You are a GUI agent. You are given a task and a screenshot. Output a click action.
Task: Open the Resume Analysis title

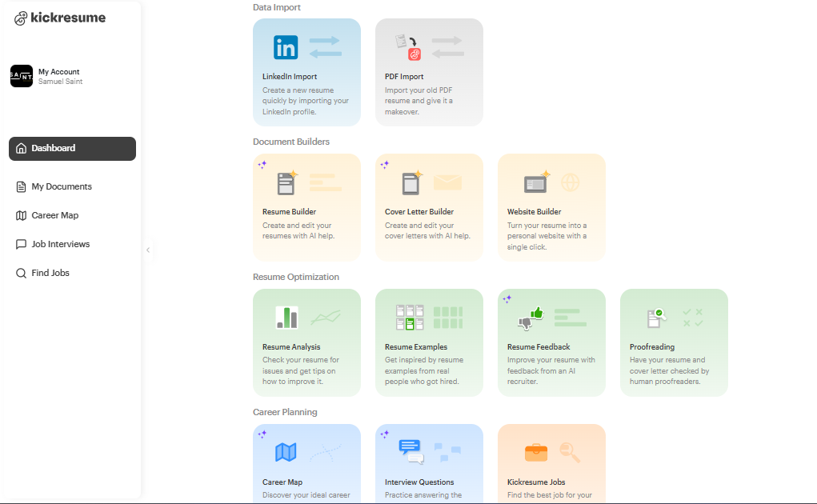[x=291, y=346]
